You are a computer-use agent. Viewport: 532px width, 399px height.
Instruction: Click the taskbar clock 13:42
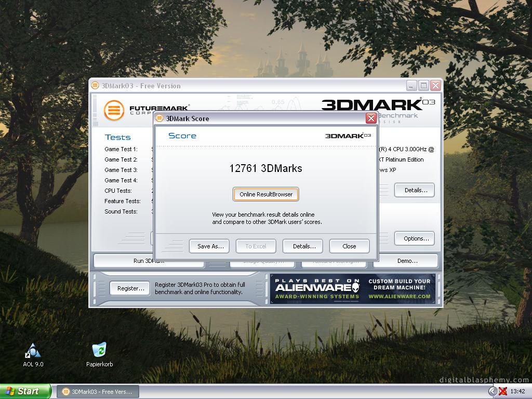(517, 392)
